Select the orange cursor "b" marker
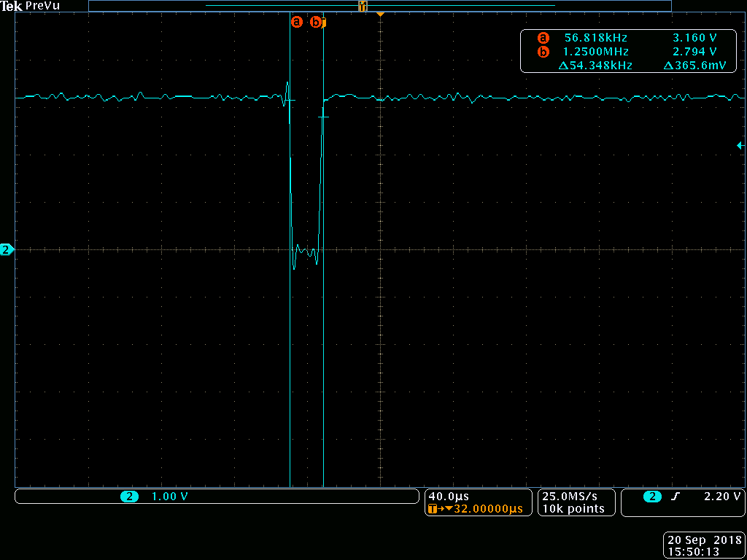The width and height of the screenshot is (747, 560). [315, 22]
